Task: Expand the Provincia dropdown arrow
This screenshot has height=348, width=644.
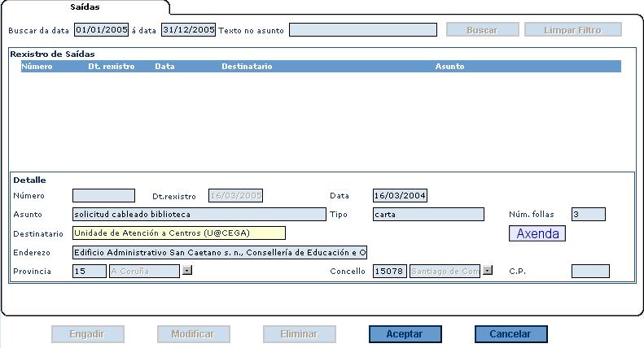Action: tap(187, 271)
